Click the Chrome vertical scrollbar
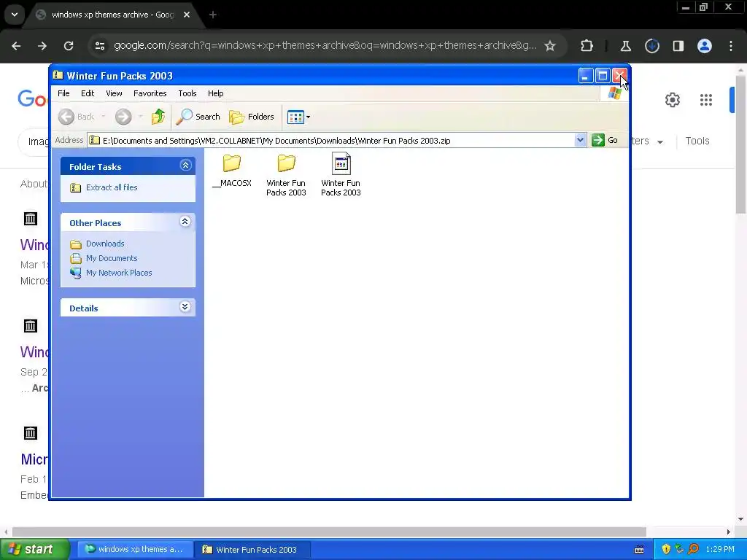Image resolution: width=747 pixels, height=560 pixels. click(x=741, y=143)
